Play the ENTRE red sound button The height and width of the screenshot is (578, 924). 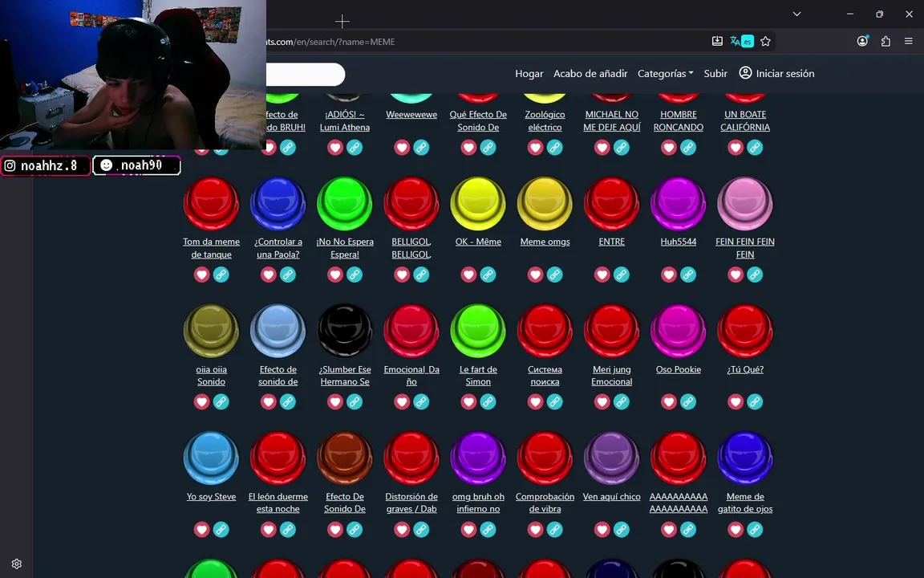pos(612,203)
